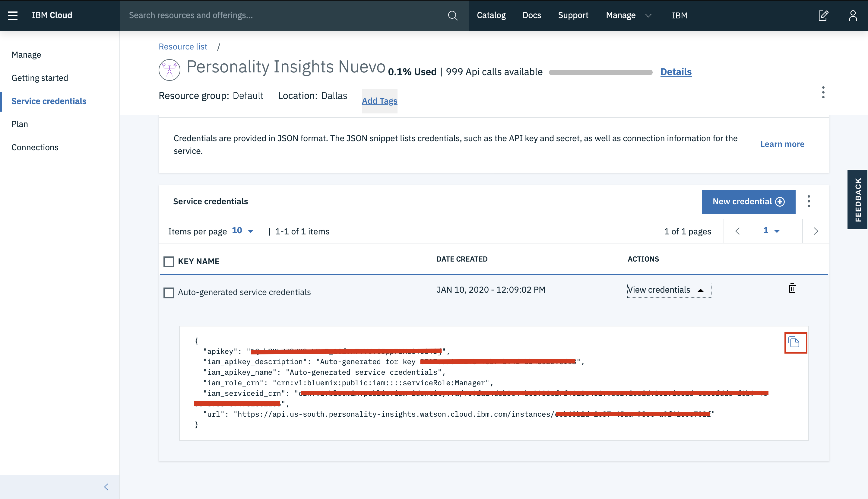Open the cost estimator edit icon
Viewport: 868px width, 499px height.
tap(823, 15)
